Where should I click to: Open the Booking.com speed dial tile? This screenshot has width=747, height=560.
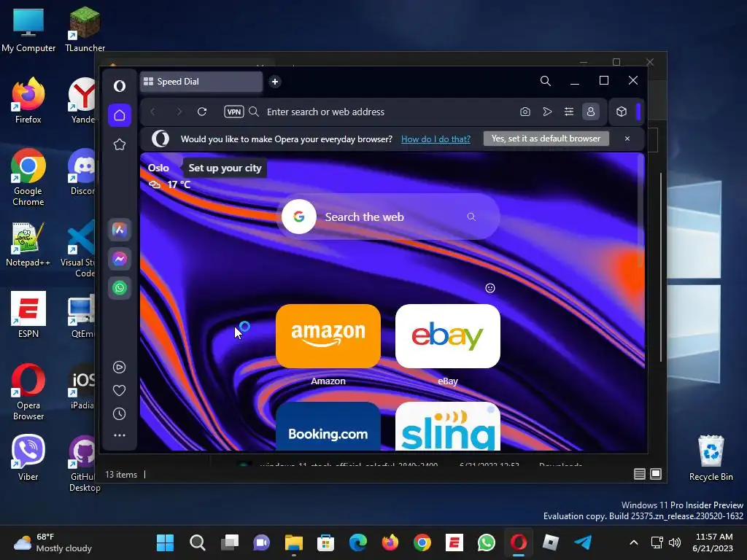tap(328, 427)
